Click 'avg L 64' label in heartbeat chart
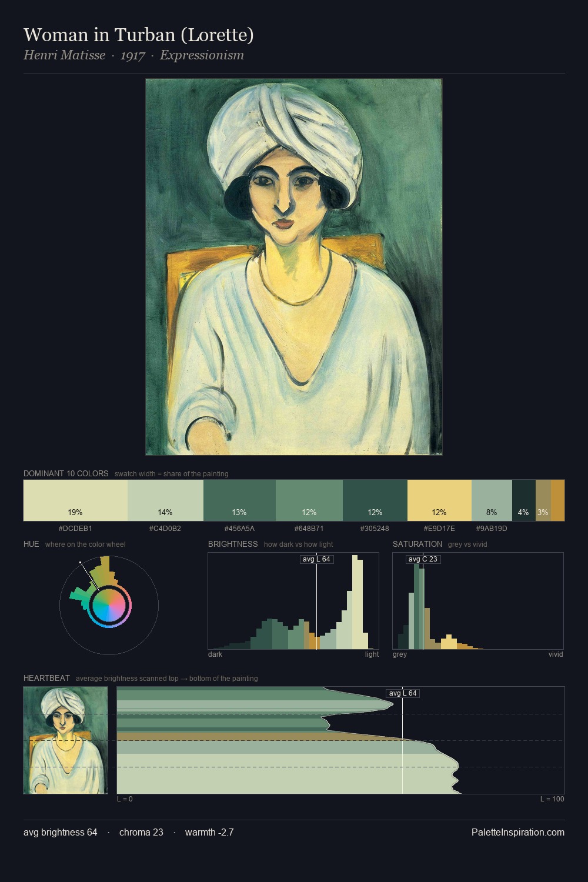 pyautogui.click(x=403, y=693)
